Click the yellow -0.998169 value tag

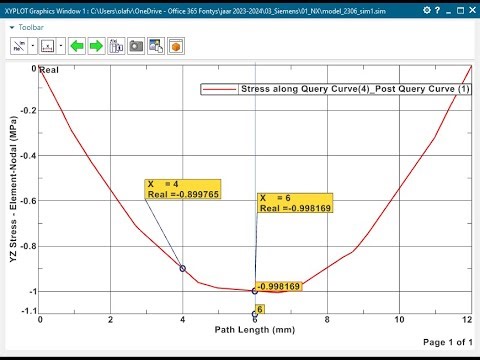[x=279, y=286]
